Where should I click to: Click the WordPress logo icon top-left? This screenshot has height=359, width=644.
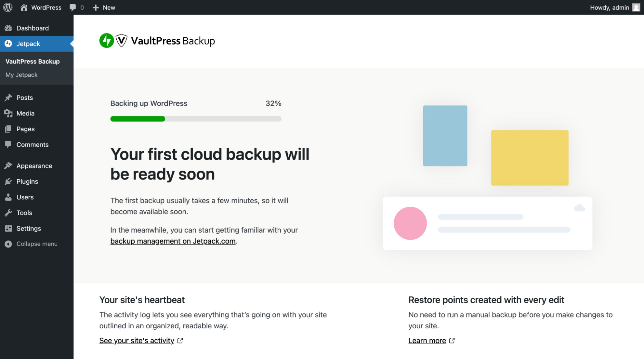point(9,7)
